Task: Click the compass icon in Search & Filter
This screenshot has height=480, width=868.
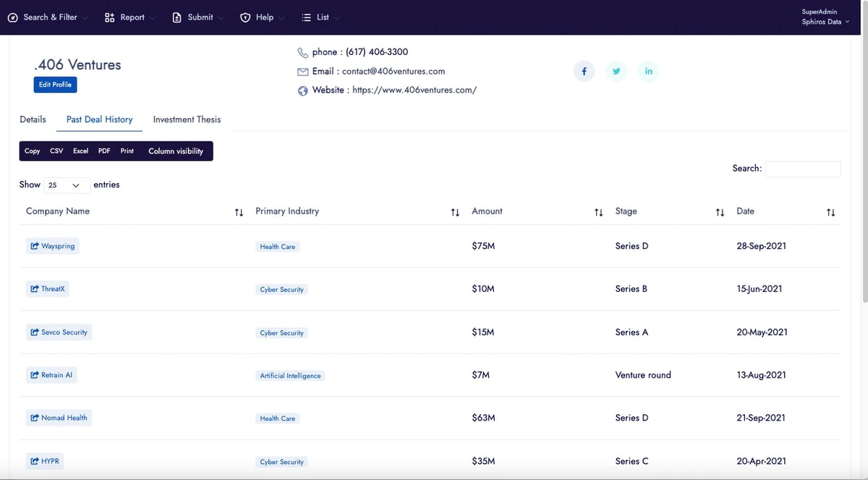Action: point(13,17)
